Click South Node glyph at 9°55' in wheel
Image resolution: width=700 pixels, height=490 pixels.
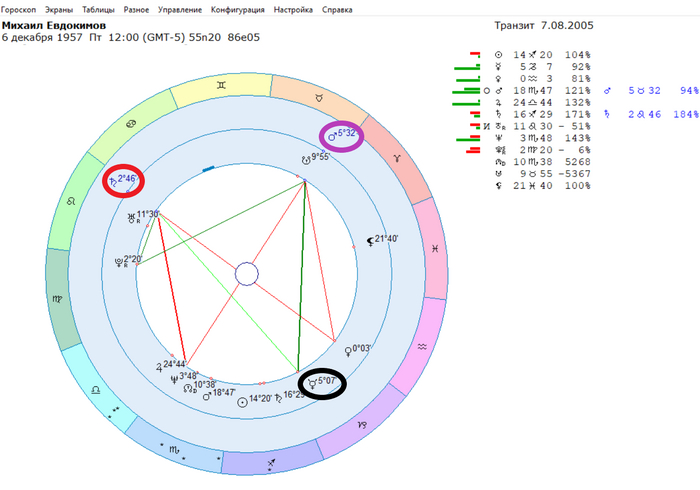pyautogui.click(x=306, y=160)
